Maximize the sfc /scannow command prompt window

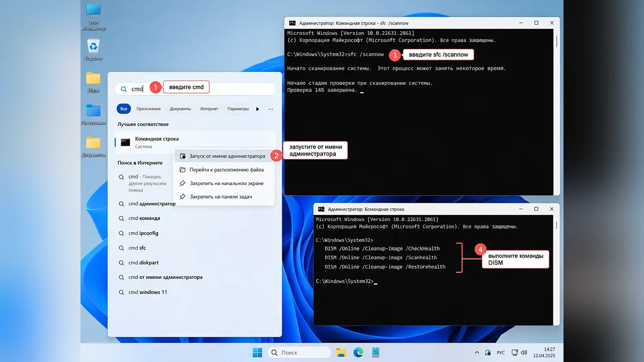536,23
